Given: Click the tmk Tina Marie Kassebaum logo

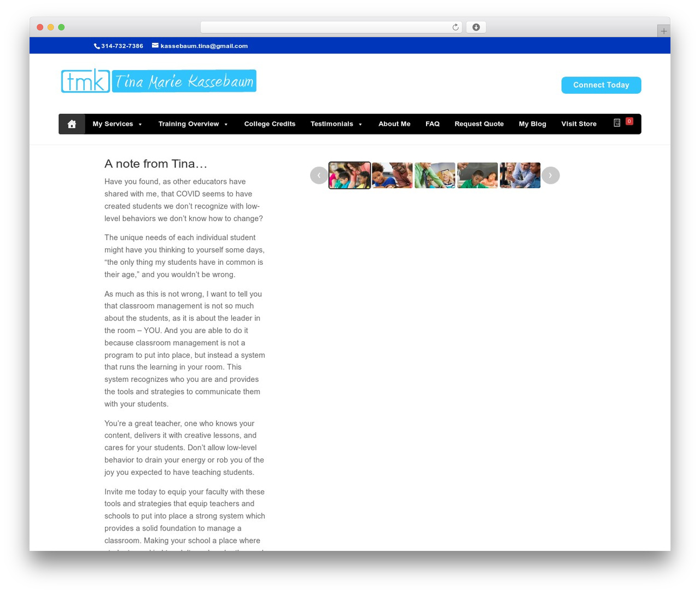Looking at the screenshot, I should click(x=159, y=81).
